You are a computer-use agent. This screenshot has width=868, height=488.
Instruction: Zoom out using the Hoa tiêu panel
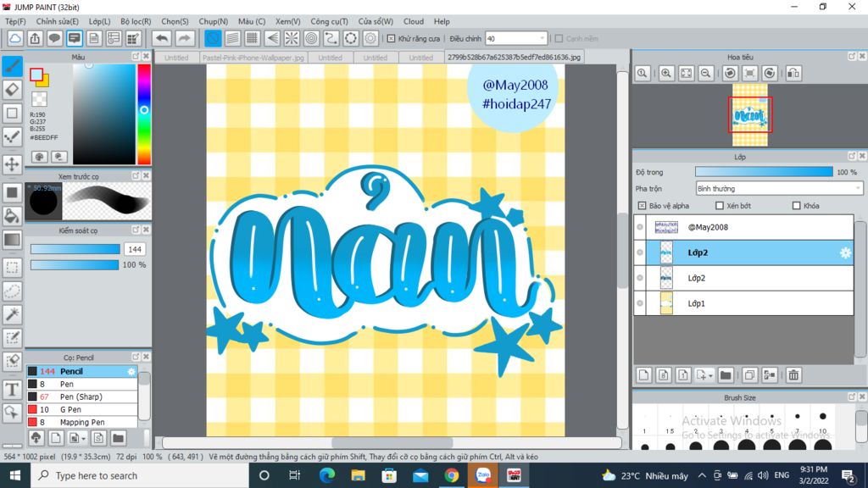[x=706, y=73]
